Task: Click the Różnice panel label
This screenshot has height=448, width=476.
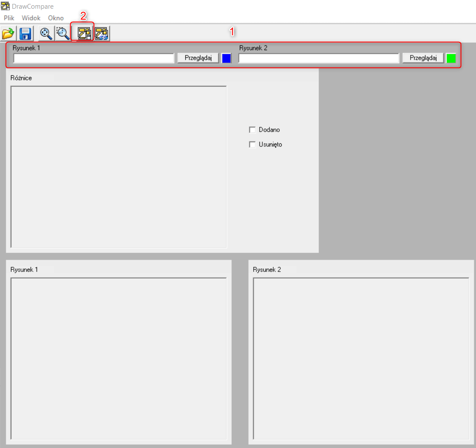Action: (21, 78)
